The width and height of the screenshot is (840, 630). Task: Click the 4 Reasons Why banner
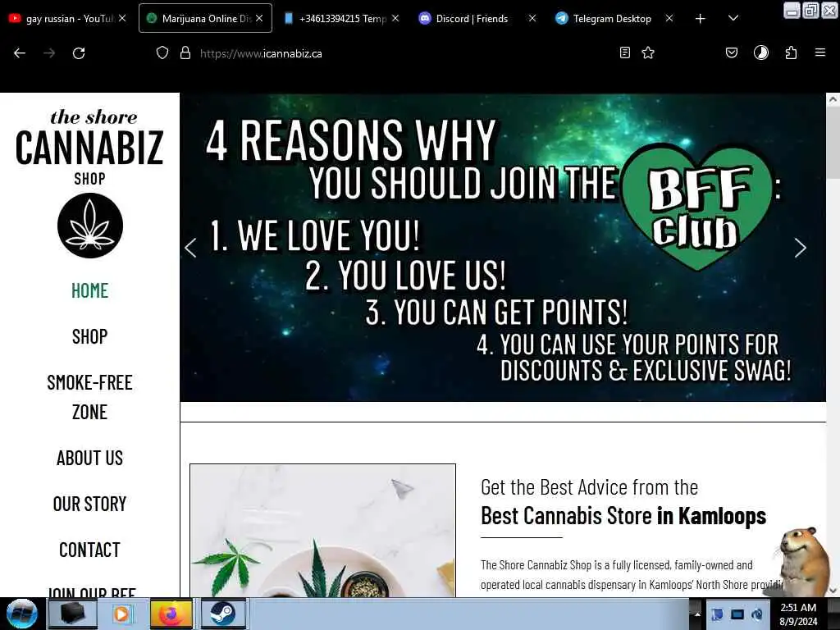click(x=503, y=248)
